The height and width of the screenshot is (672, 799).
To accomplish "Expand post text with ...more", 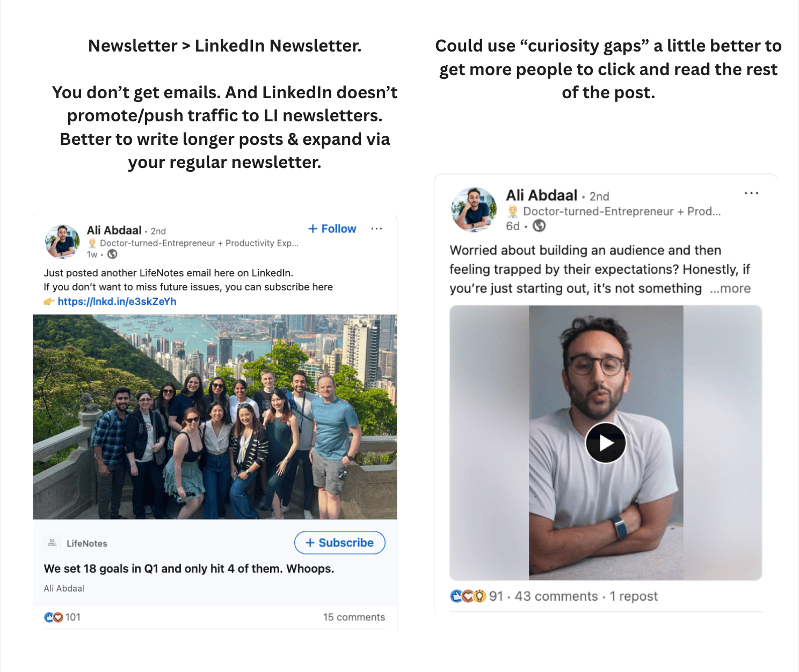I will tap(730, 289).
